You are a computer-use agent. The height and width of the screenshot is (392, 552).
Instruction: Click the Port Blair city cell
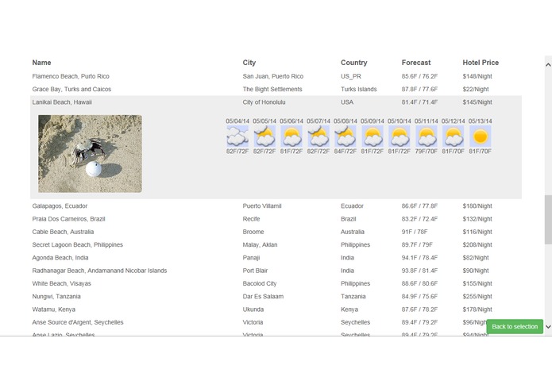coord(255,271)
